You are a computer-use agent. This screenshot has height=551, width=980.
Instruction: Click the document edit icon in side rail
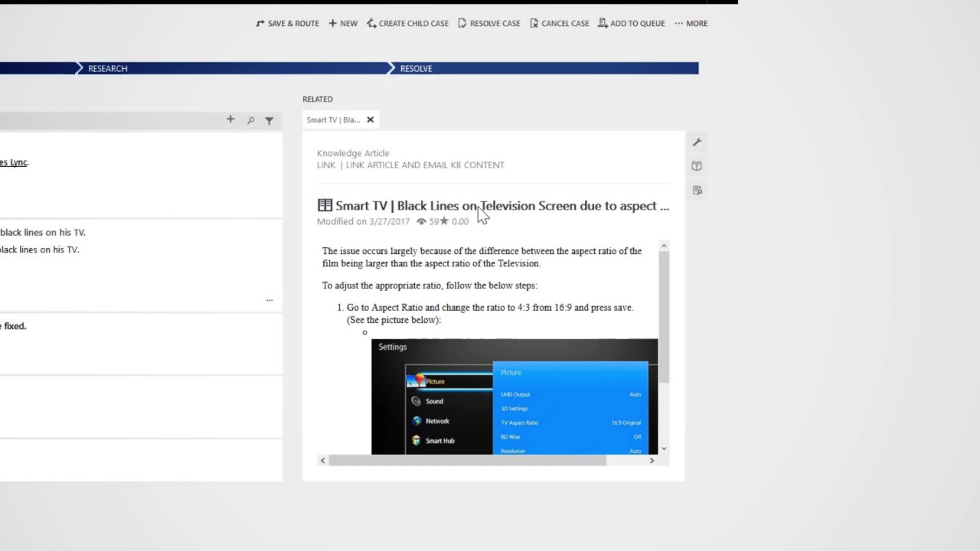[697, 190]
